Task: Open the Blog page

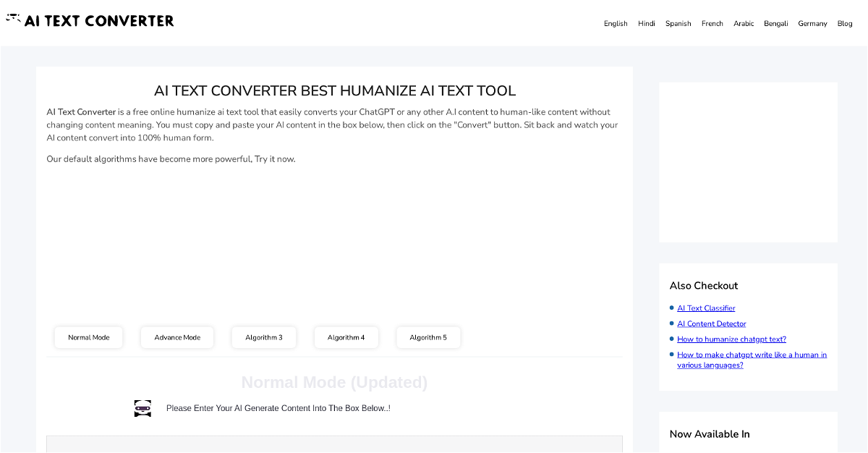Action: pos(845,24)
